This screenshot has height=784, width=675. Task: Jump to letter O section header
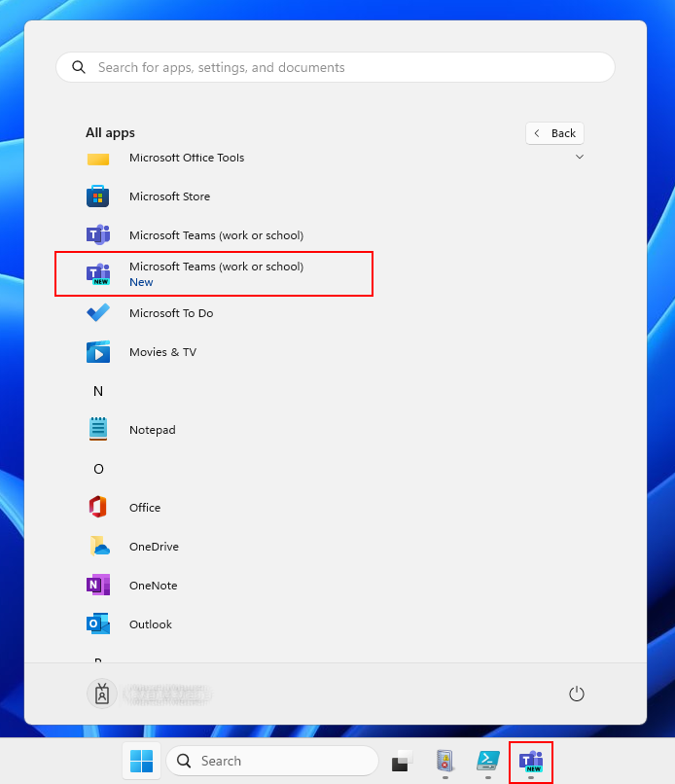click(98, 469)
